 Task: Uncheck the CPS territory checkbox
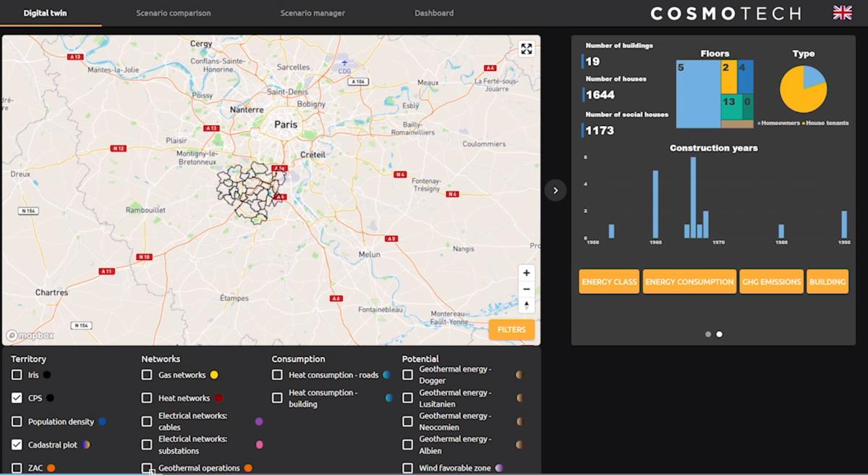17,398
